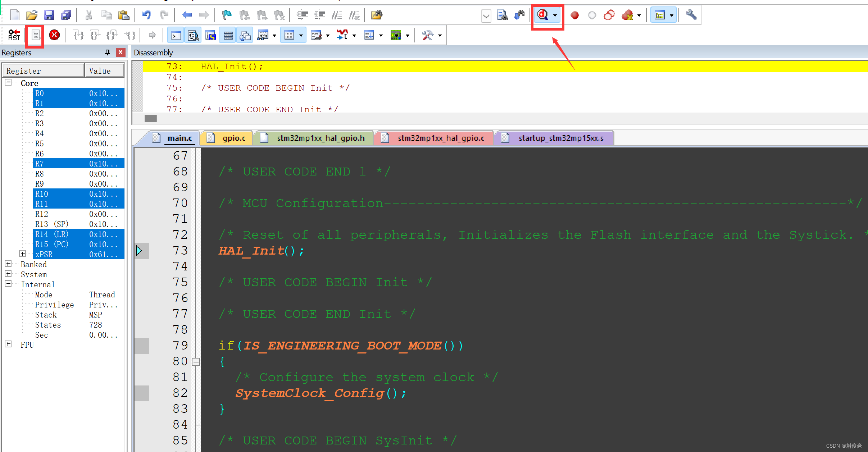Image resolution: width=868 pixels, height=452 pixels.
Task: Open the Memory Windows dropdown arrow
Action: [301, 35]
